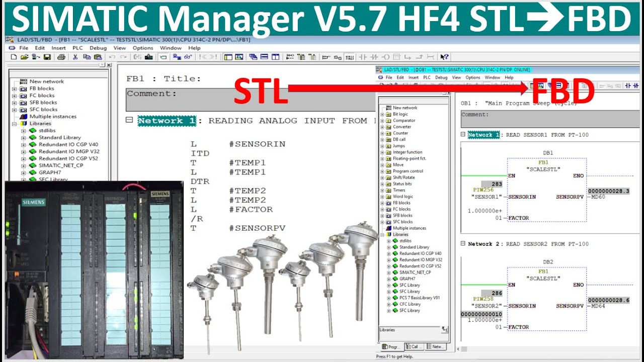Viewport: 644px width, 362px height.
Task: Click the #FACTOR operand in STL code
Action: 251,210
